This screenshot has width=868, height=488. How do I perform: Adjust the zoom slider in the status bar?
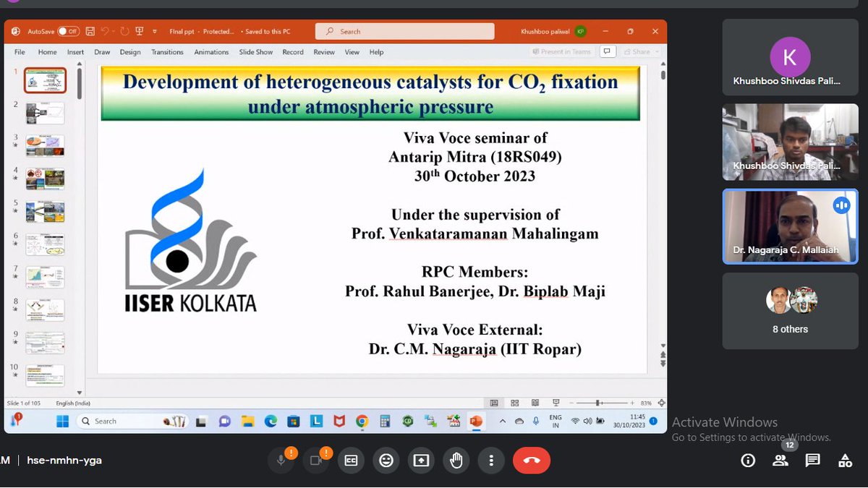599,402
